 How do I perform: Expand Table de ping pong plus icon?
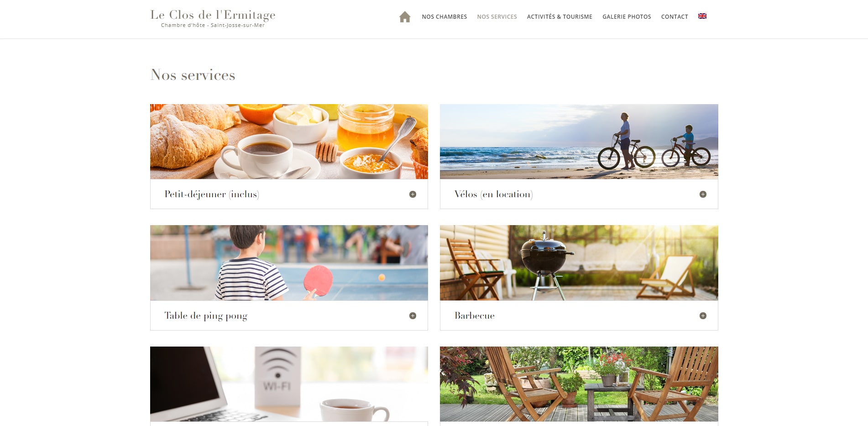click(x=413, y=316)
